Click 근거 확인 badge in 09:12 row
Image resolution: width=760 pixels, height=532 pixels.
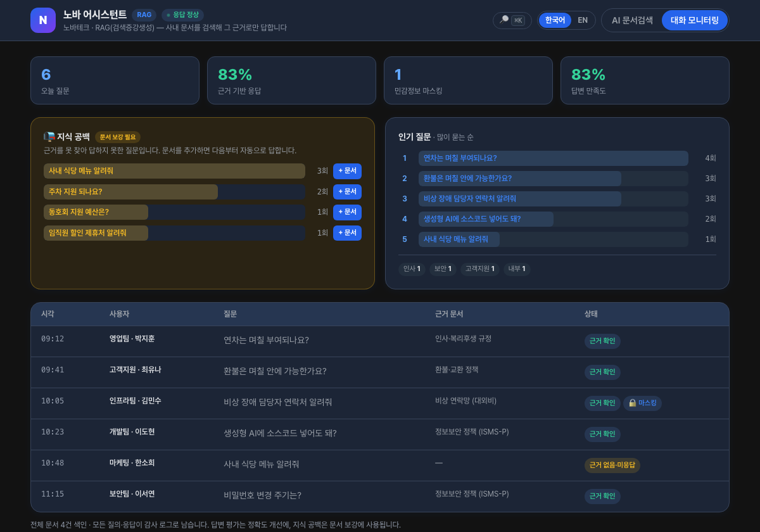click(x=602, y=341)
